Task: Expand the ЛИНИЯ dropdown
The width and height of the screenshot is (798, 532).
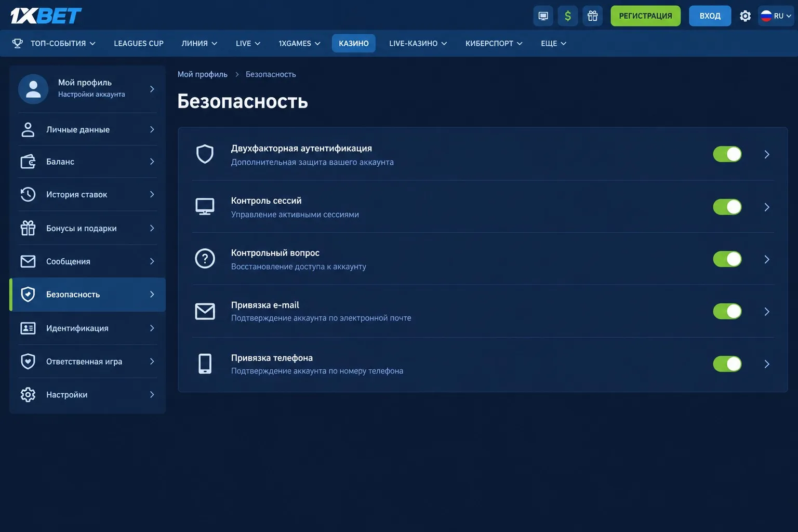Action: (199, 44)
